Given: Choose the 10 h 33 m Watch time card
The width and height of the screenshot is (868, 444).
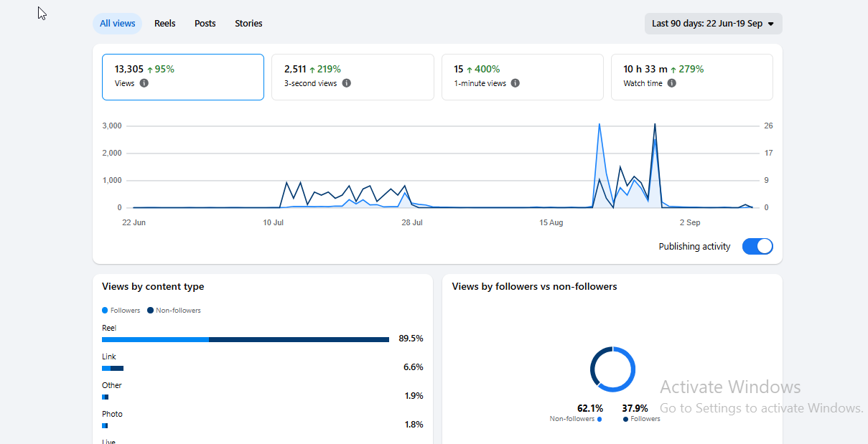Looking at the screenshot, I should pyautogui.click(x=692, y=77).
